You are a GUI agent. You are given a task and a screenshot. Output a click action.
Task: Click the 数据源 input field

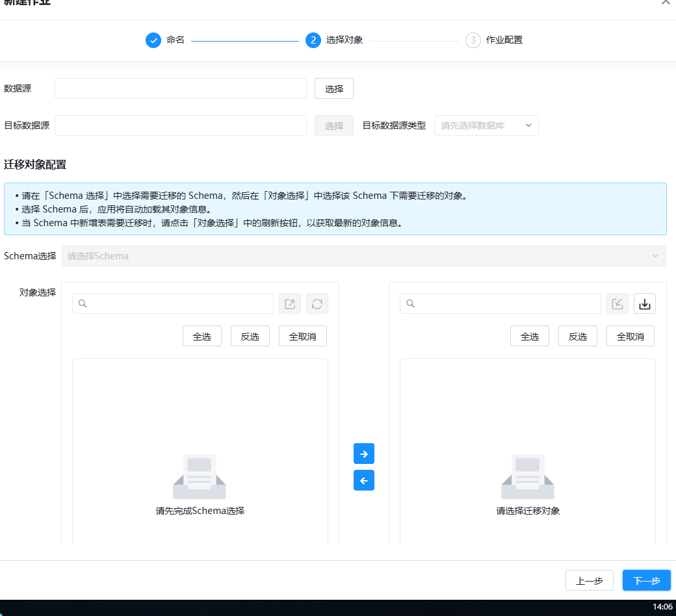(x=180, y=88)
